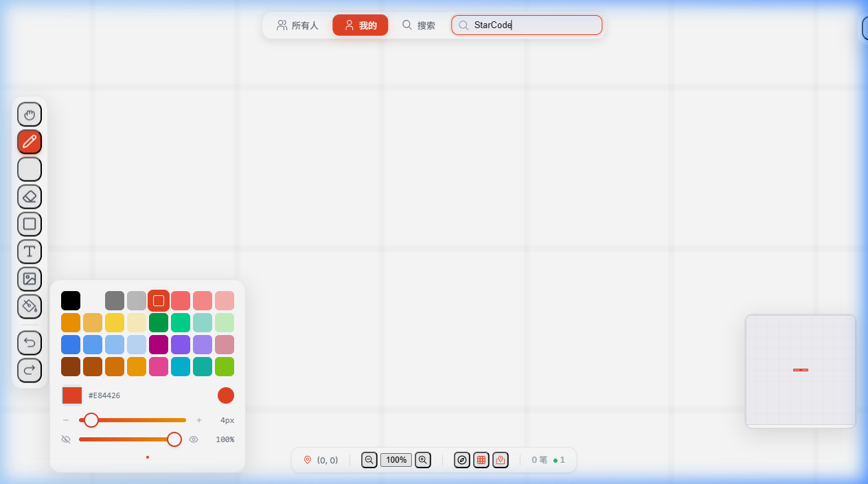This screenshot has width=868, height=484.
Task: Select the eraser tool
Action: [x=30, y=196]
